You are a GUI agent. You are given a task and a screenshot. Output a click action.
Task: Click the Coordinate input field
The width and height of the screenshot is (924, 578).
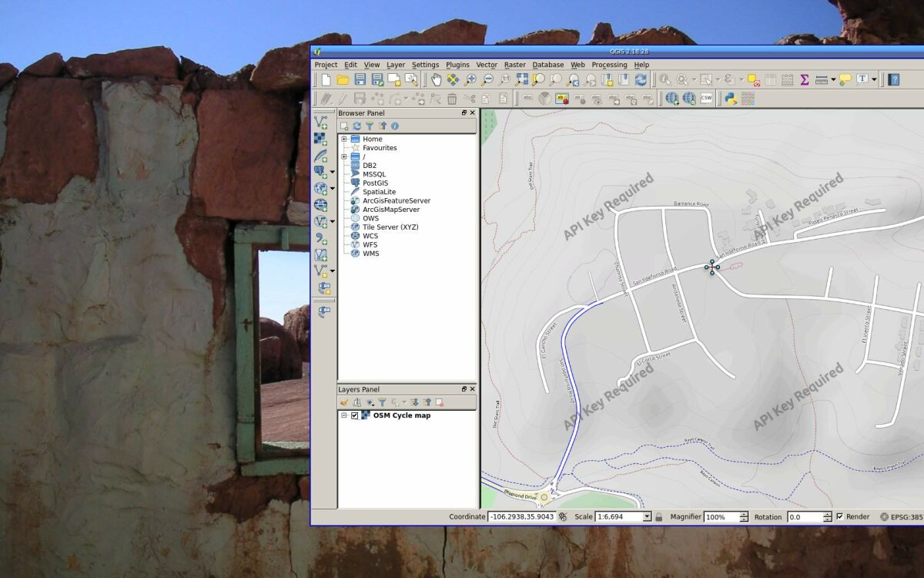(x=521, y=517)
